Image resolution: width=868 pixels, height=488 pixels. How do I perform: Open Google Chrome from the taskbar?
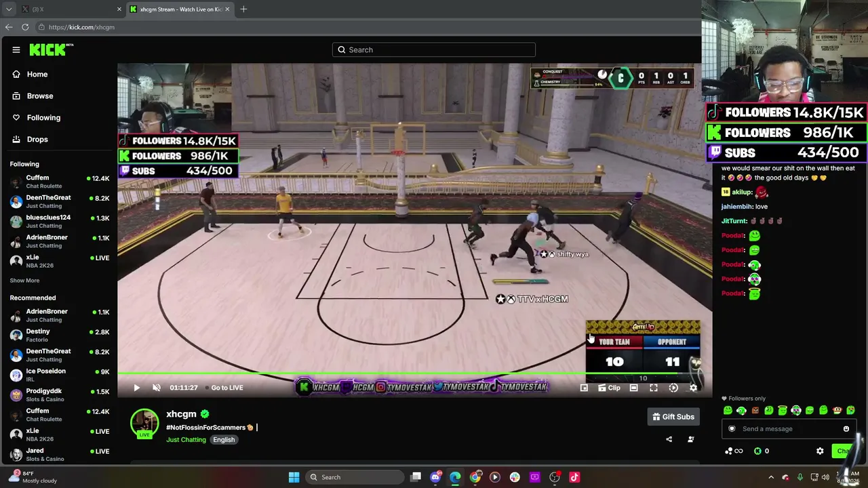click(x=475, y=477)
